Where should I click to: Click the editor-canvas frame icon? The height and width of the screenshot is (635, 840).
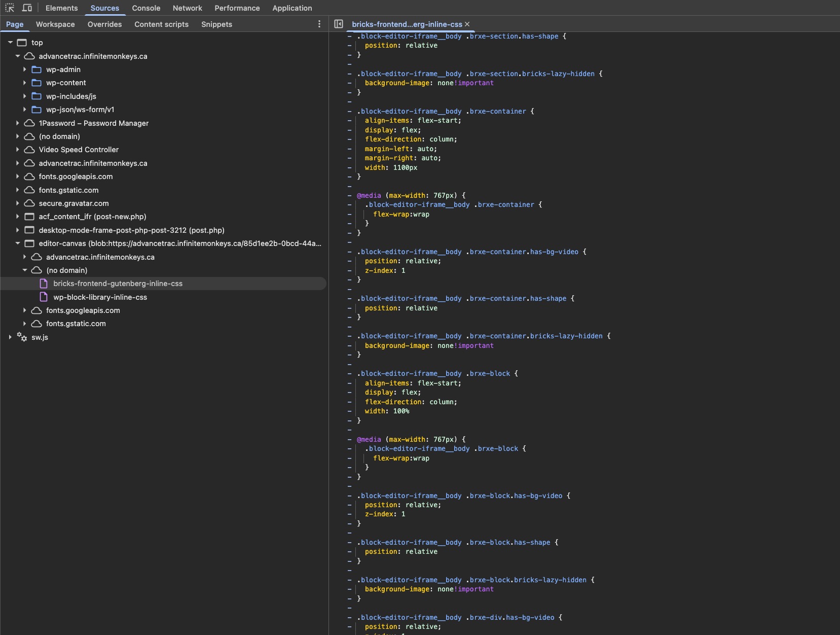click(x=29, y=243)
